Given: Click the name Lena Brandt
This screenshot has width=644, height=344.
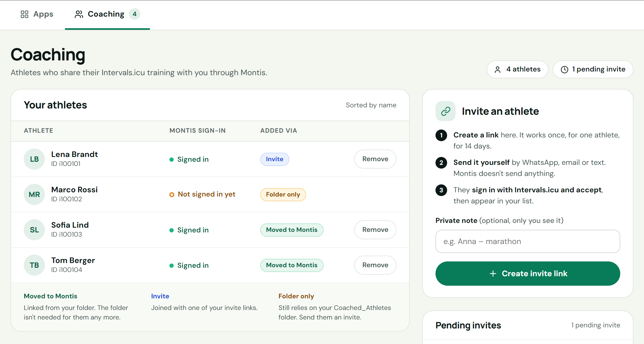Looking at the screenshot, I should click(74, 154).
